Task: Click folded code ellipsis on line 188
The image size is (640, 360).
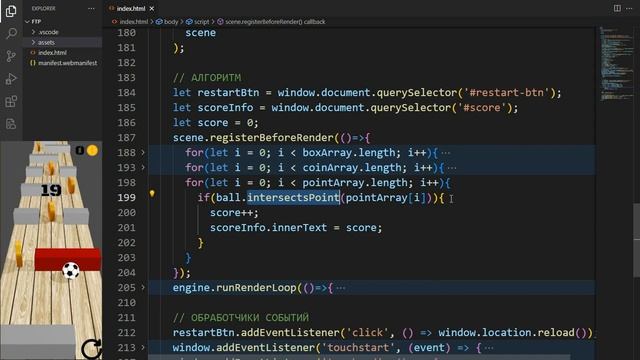Action: point(446,153)
